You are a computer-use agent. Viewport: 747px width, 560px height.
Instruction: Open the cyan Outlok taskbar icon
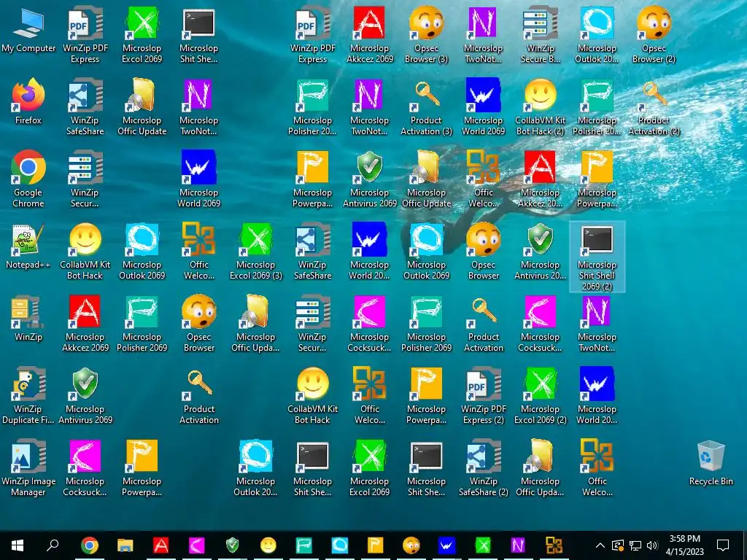(339, 545)
